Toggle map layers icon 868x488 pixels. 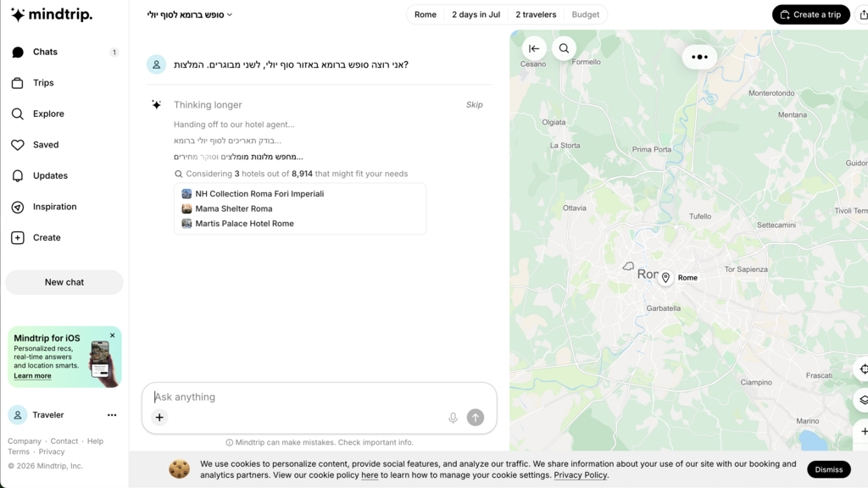coord(863,400)
